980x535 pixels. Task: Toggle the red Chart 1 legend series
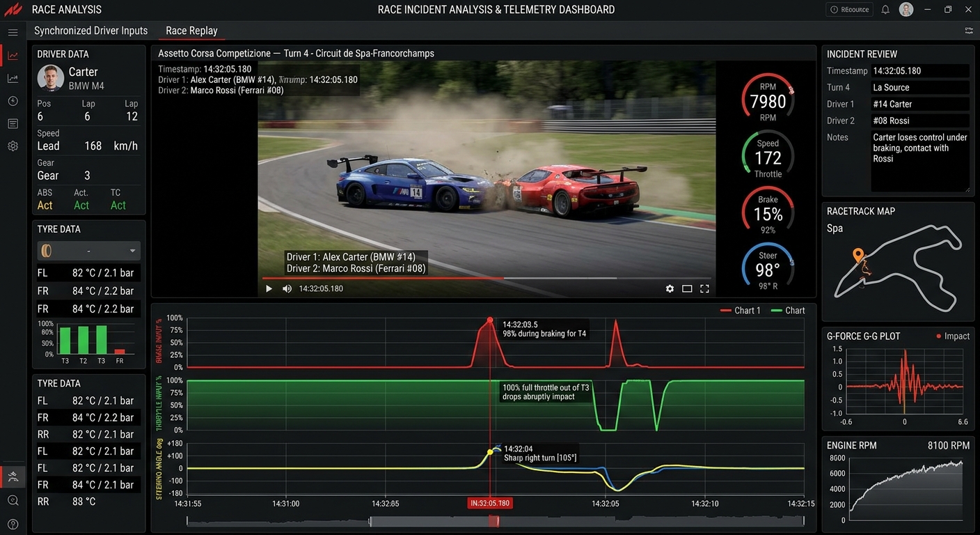[x=740, y=311]
